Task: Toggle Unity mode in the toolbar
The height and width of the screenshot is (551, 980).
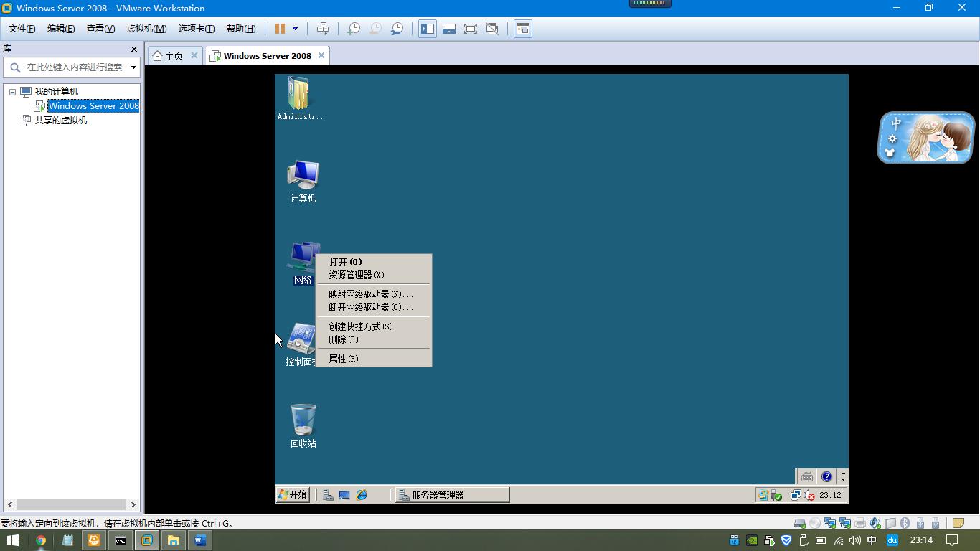Action: [x=492, y=29]
